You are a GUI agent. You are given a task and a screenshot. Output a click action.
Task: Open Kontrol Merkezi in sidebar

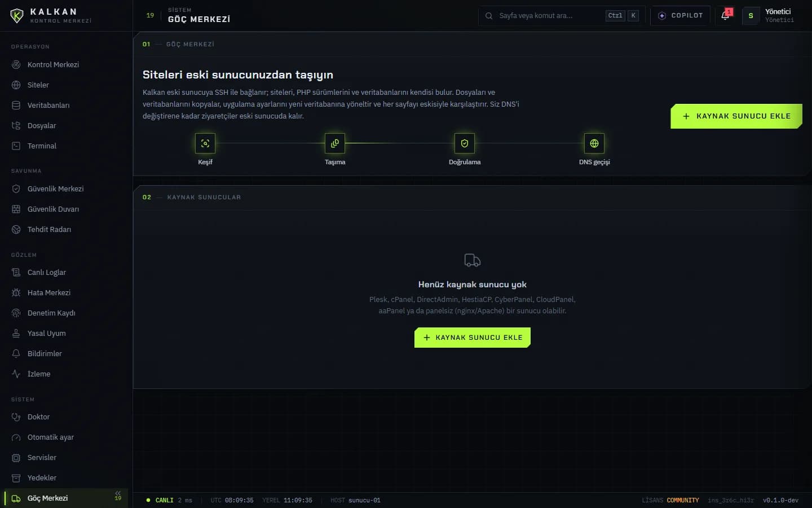[x=66, y=64]
